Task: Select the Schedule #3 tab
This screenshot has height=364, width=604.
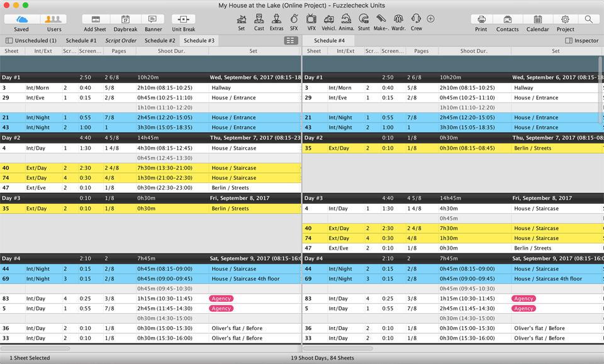Action: click(x=199, y=40)
